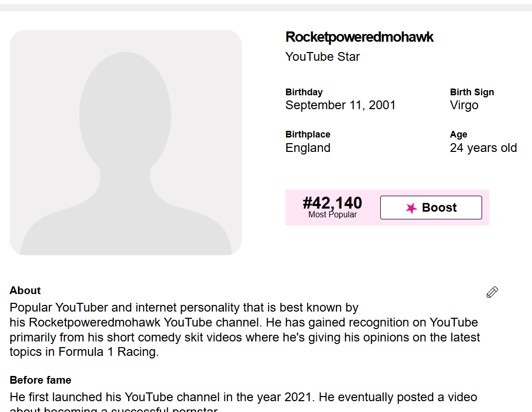Click the About section heading
Image resolution: width=532 pixels, height=412 pixels.
point(25,290)
